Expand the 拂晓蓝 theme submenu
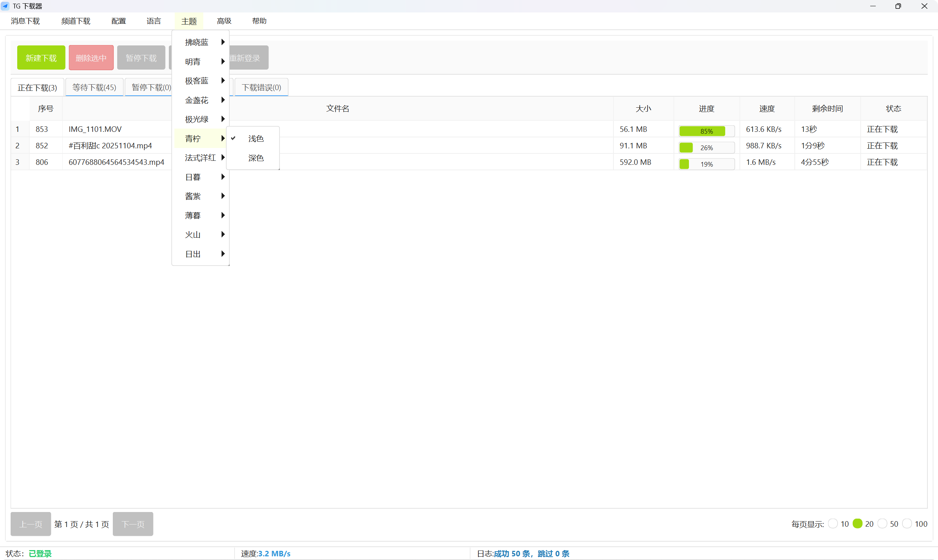 pyautogui.click(x=196, y=42)
